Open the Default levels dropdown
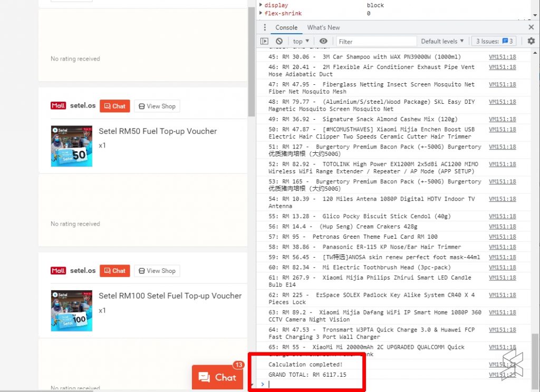Image resolution: width=540 pixels, height=392 pixels. click(x=442, y=41)
